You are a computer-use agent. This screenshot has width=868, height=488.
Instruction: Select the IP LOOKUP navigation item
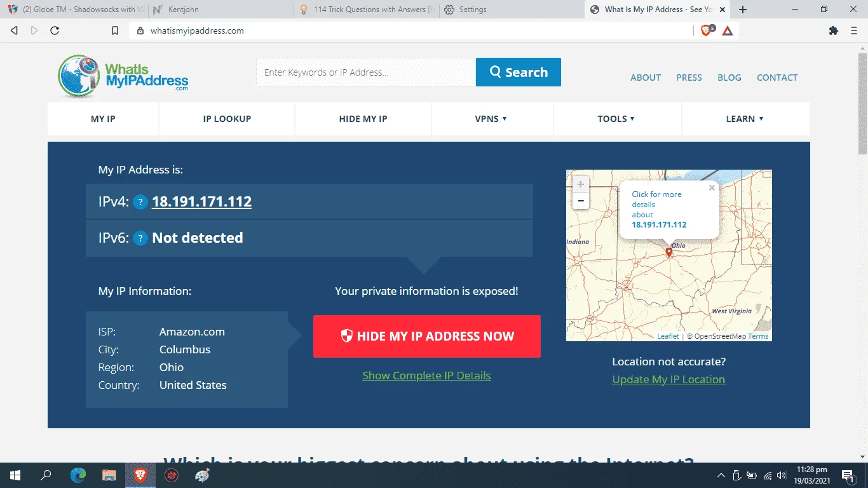[227, 119]
